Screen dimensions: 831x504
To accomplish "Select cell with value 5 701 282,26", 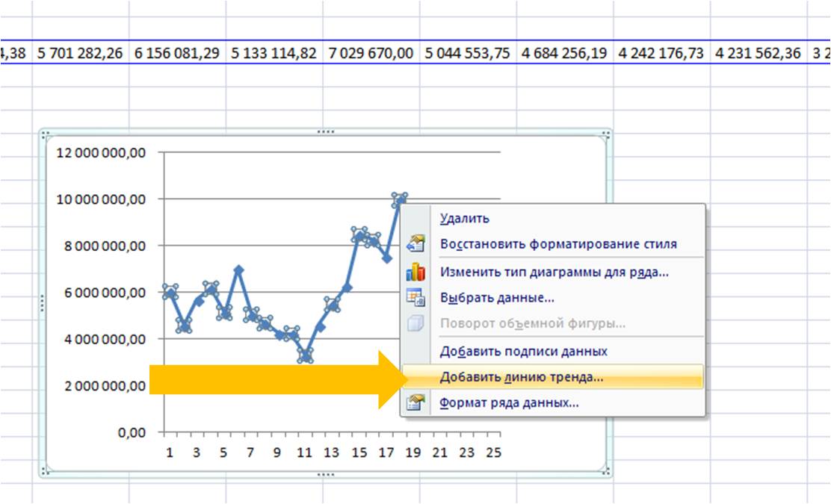I will 80,53.
